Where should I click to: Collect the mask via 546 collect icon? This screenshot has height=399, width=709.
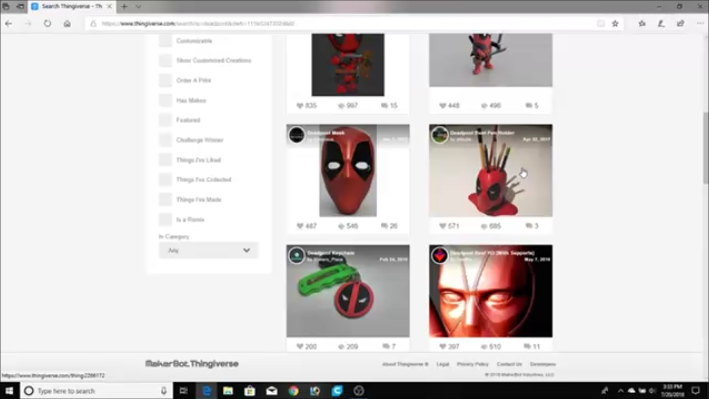pyautogui.click(x=341, y=226)
